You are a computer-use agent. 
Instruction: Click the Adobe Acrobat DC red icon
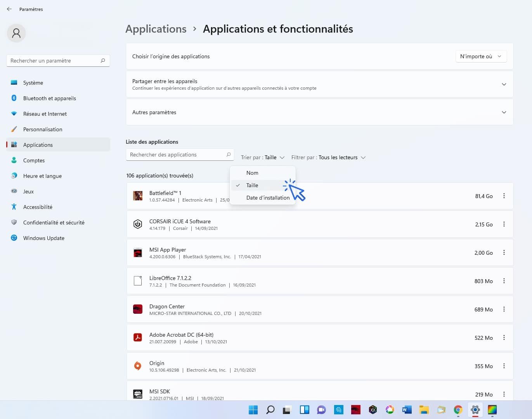point(138,337)
